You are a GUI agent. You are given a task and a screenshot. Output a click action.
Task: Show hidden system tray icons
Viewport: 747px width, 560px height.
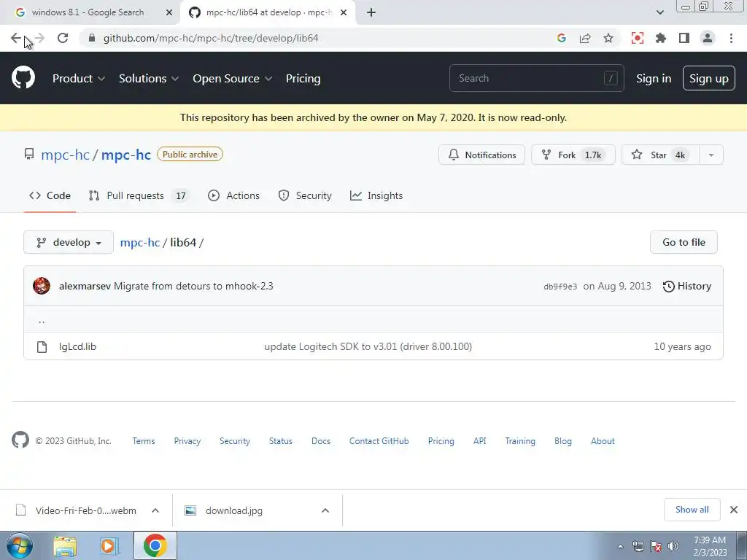[620, 546]
